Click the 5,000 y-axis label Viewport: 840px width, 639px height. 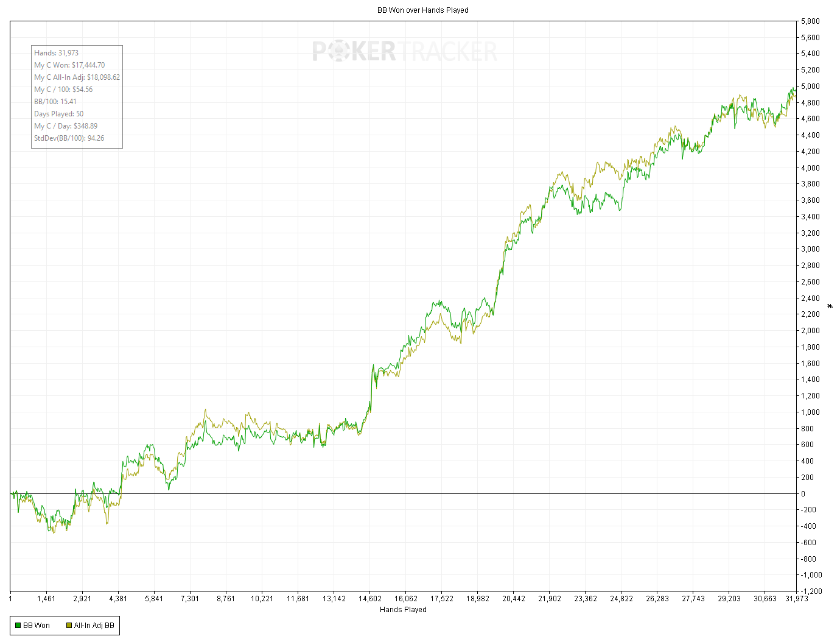click(x=810, y=86)
